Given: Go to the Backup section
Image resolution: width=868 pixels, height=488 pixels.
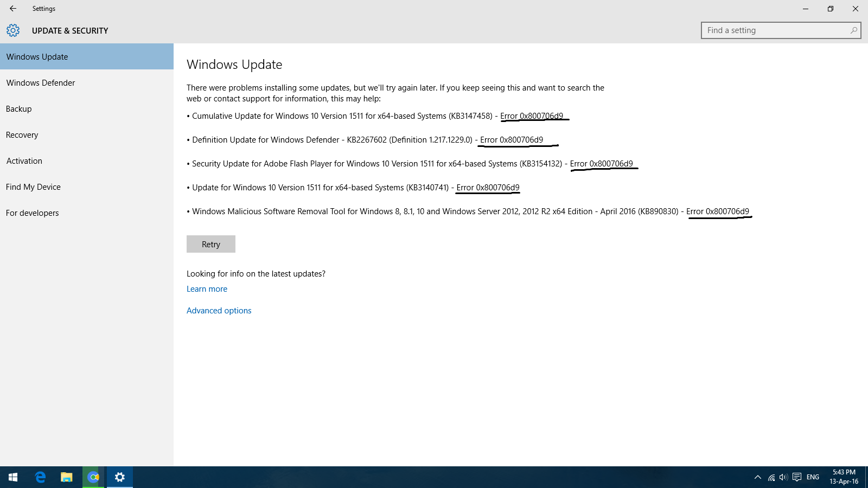Looking at the screenshot, I should 87,108.
